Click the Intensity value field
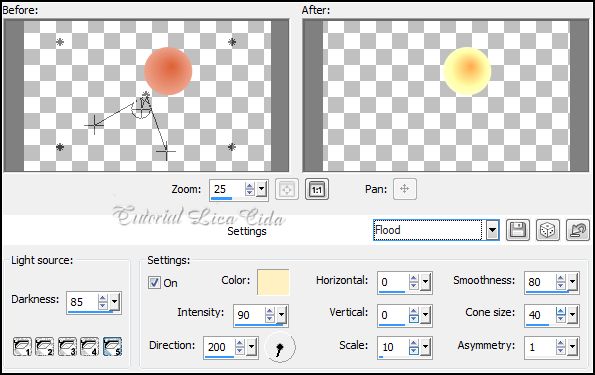Screen dimensions: 595x375 click(x=249, y=315)
